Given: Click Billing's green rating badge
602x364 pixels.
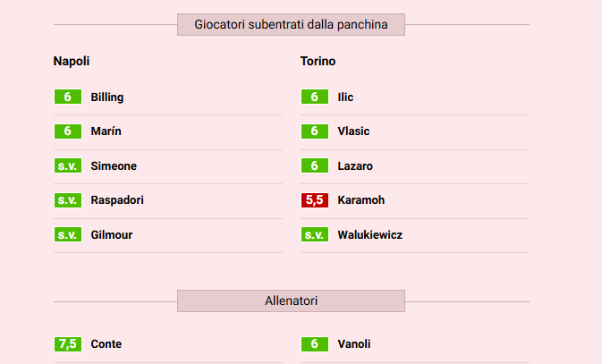Looking at the screenshot, I should pyautogui.click(x=67, y=97).
